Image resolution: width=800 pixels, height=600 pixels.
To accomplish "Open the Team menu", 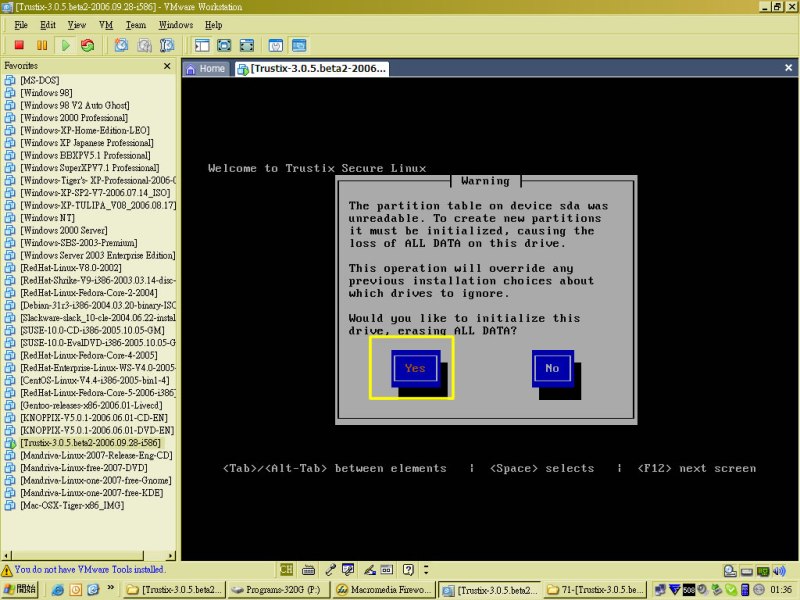I will pos(136,25).
